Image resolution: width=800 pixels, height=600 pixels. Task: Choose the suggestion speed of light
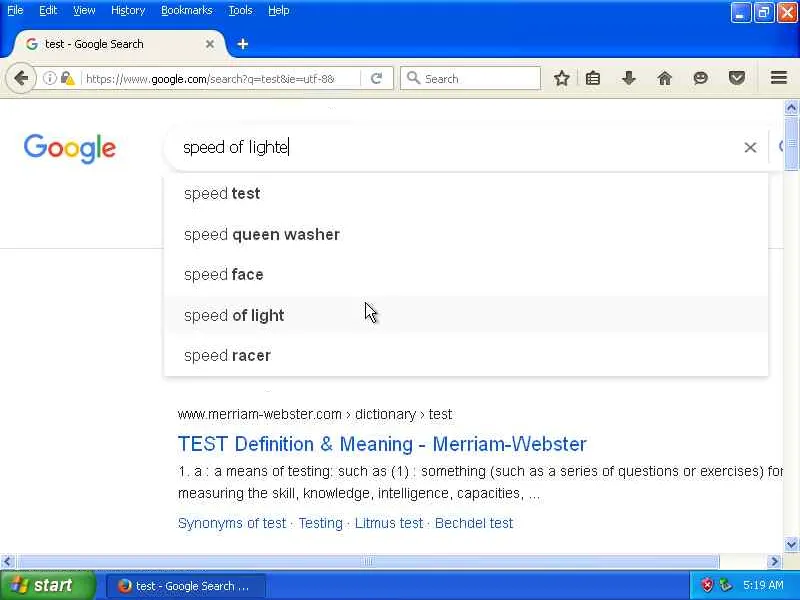[466, 315]
